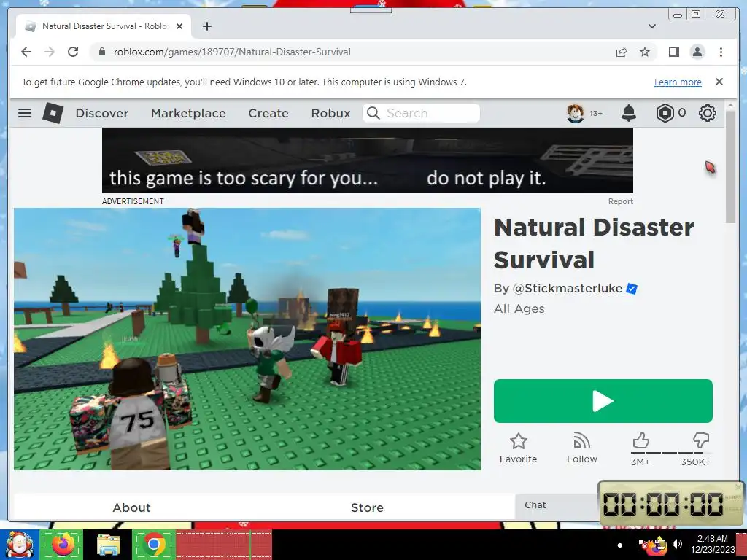Open a new tab with plus button
This screenshot has width=747, height=560.
[x=206, y=26]
